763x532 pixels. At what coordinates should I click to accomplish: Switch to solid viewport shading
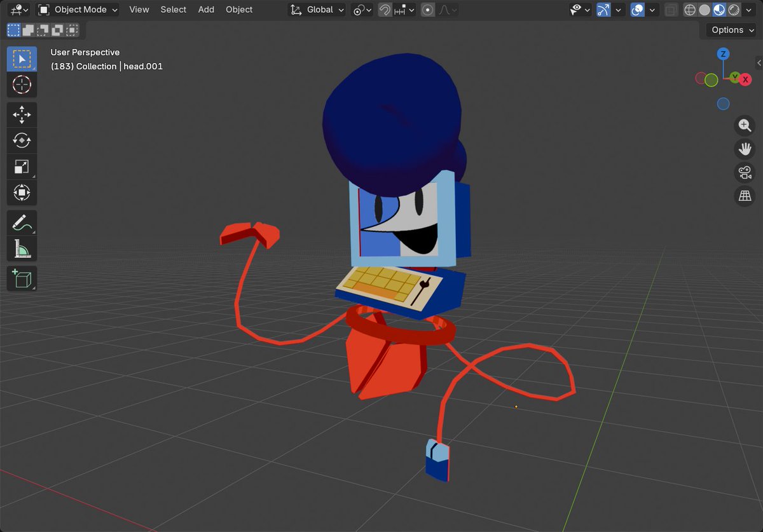705,10
